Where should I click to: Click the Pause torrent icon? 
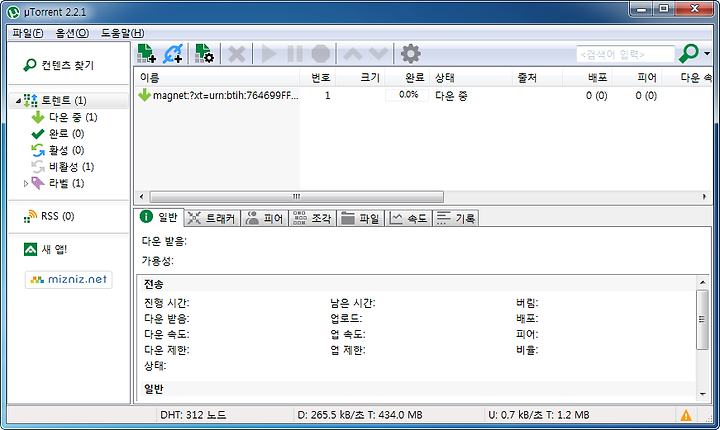295,54
